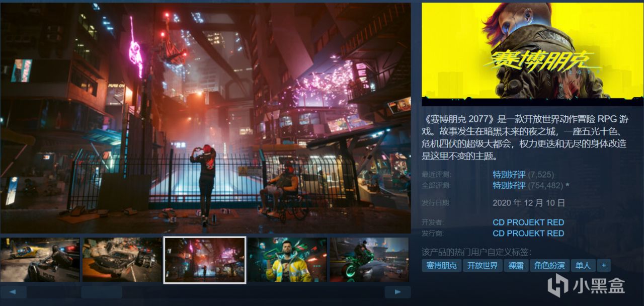
Task: Click the 开发者 label
Action: point(433,222)
